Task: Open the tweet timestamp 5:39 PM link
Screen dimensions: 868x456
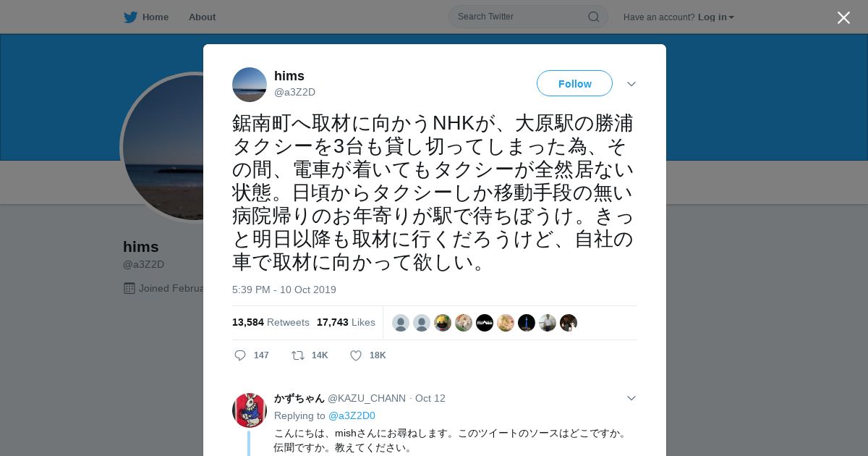Action: (x=284, y=290)
